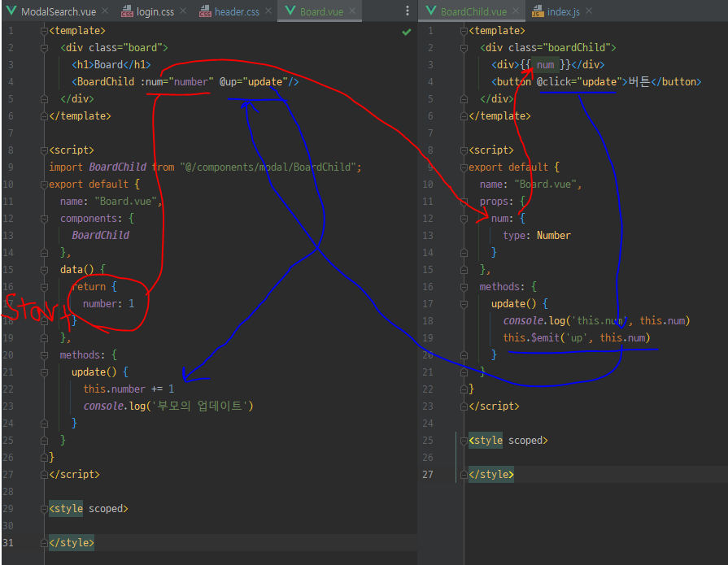Click line number 31 in Board.vue gutter
The height and width of the screenshot is (565, 728).
[x=8, y=543]
